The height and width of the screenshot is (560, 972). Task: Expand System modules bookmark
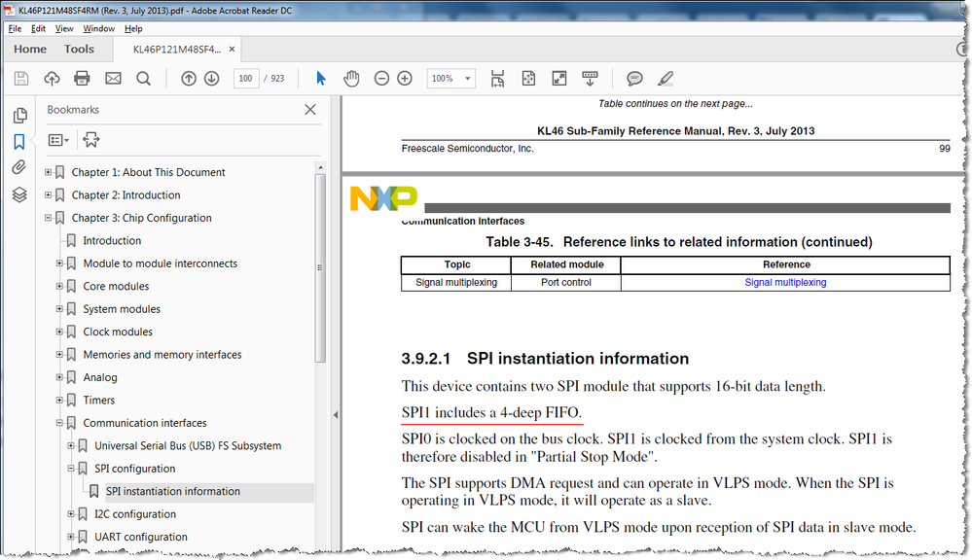[59, 309]
